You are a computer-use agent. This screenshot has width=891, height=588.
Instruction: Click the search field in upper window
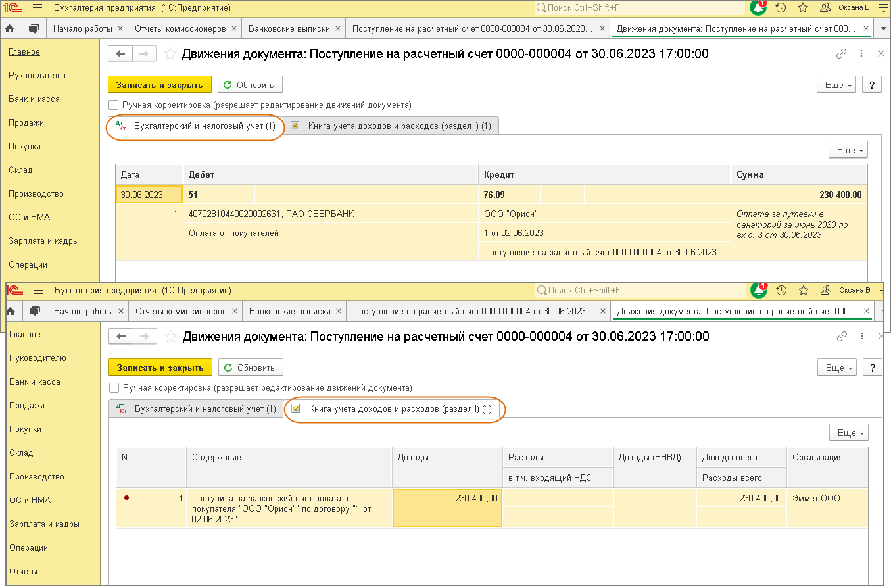click(640, 8)
